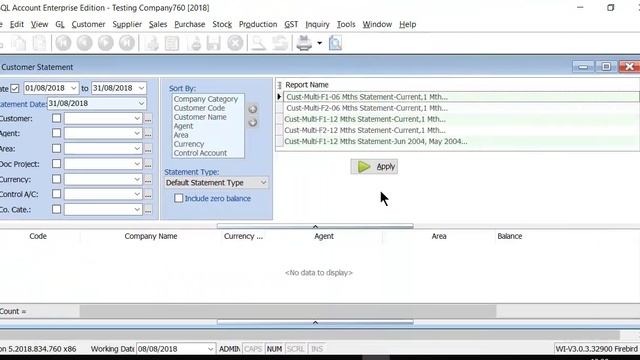Screen dimensions: 640x360
Task: Open Co. Cate. lookup ellipsis button
Action: pyautogui.click(x=148, y=210)
